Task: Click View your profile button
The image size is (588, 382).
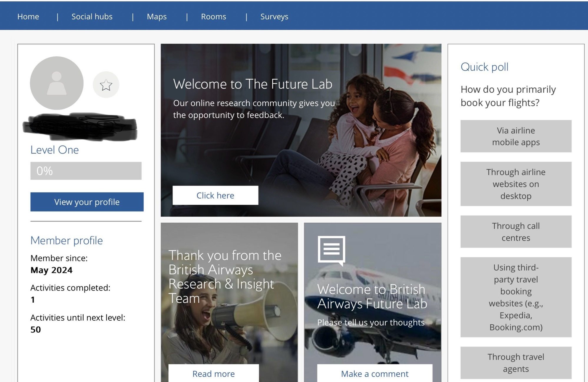Action: pyautogui.click(x=86, y=202)
